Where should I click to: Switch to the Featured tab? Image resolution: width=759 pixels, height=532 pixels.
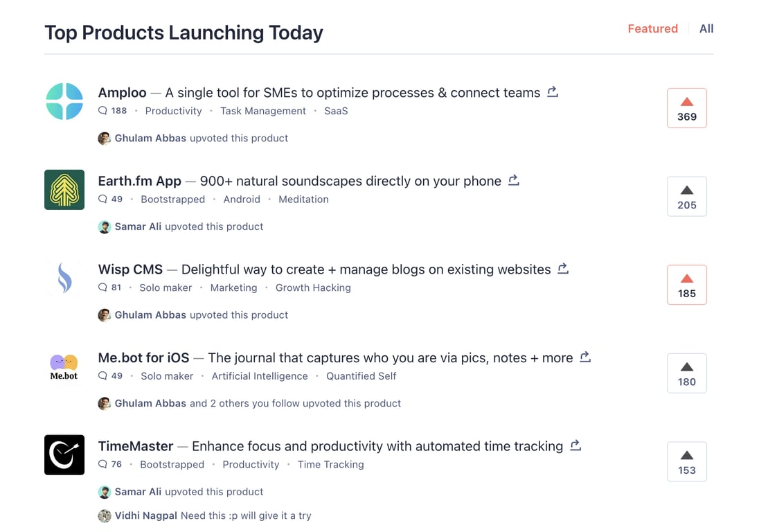pyautogui.click(x=652, y=28)
